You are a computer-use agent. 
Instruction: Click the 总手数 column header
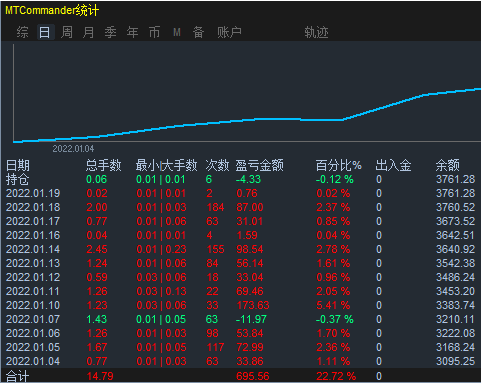[104, 165]
